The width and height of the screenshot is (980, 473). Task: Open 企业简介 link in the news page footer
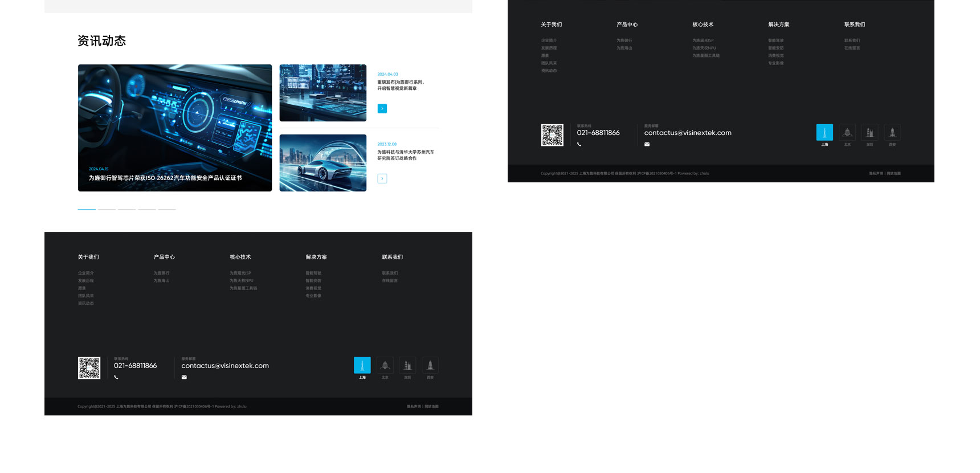tap(86, 273)
